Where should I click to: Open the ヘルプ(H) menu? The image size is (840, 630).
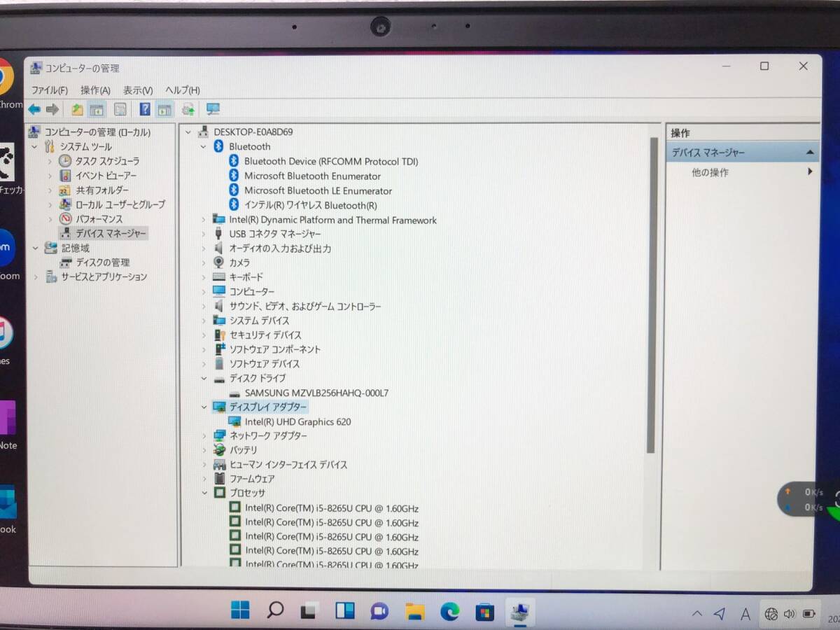click(183, 90)
